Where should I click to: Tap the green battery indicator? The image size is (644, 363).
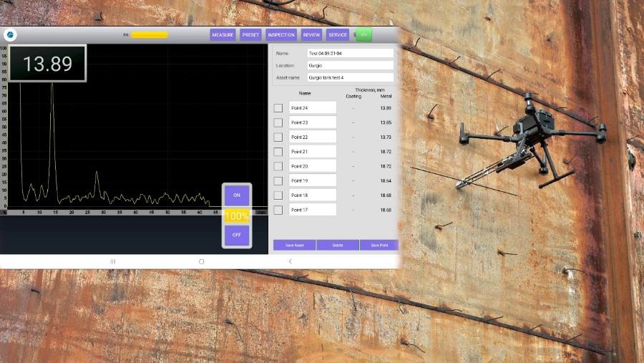tap(364, 35)
